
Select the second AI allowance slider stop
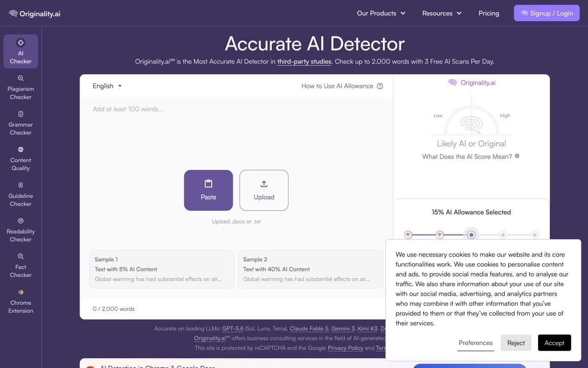click(x=440, y=235)
